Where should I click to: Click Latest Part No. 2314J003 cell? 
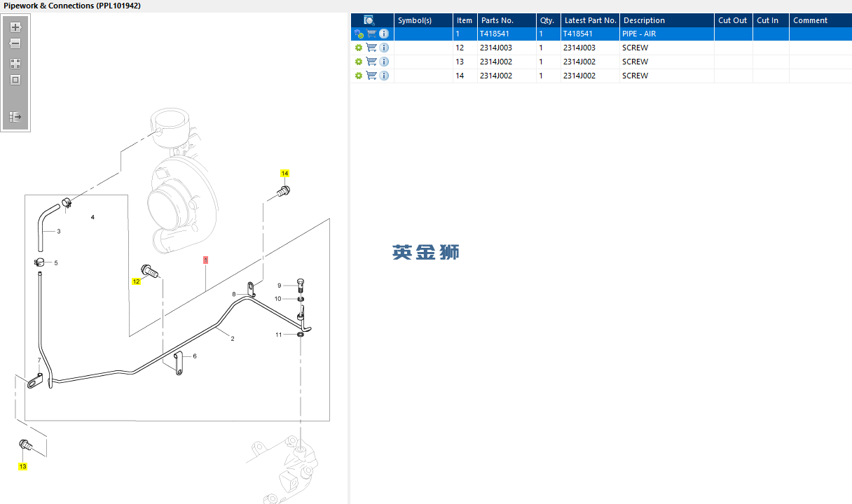(590, 48)
